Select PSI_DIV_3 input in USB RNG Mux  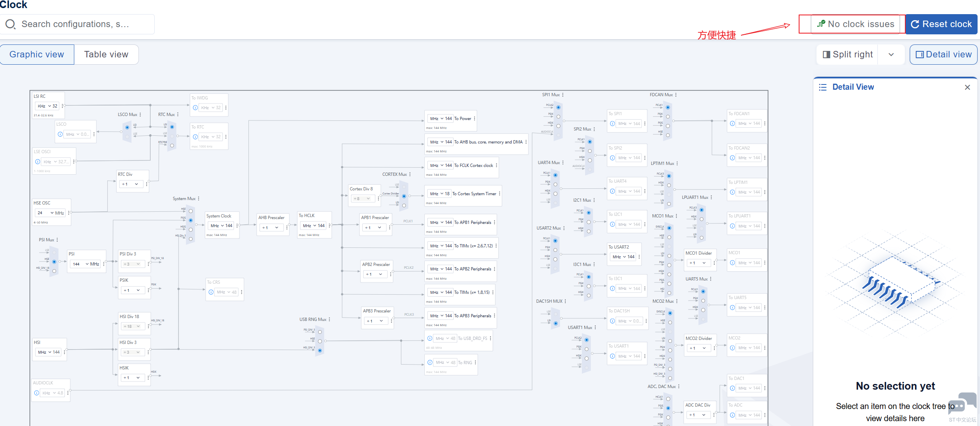[320, 332]
